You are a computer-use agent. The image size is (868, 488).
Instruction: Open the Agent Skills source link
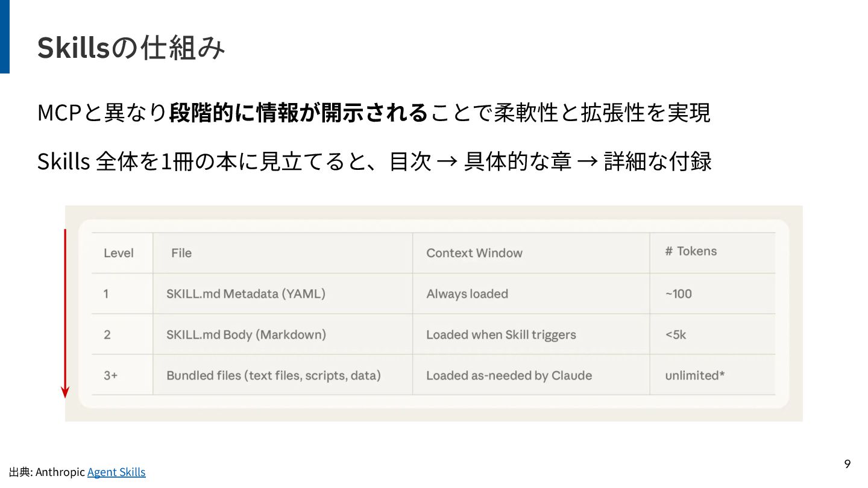pyautogui.click(x=116, y=472)
